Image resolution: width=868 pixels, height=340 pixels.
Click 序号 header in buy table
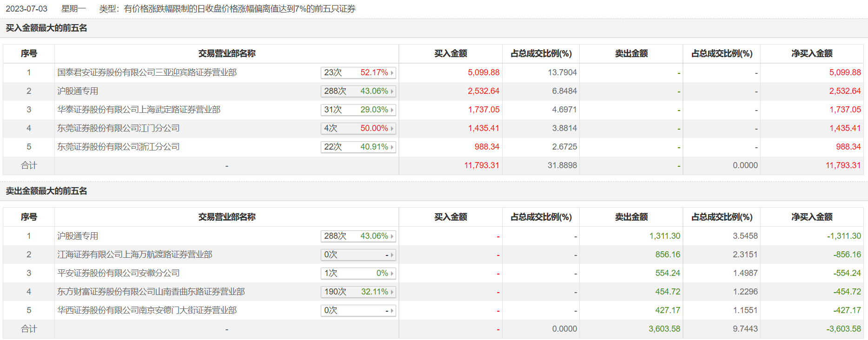(x=29, y=54)
